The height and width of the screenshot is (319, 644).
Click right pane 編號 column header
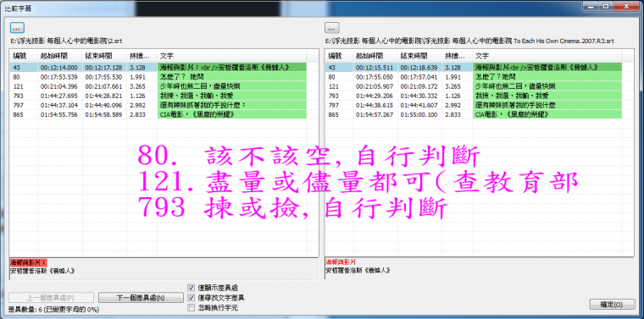tap(339, 56)
